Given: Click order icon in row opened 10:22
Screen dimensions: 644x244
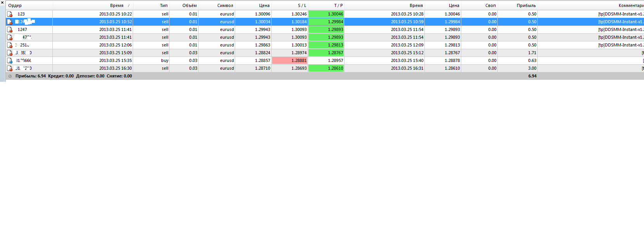Looking at the screenshot, I should [x=10, y=14].
